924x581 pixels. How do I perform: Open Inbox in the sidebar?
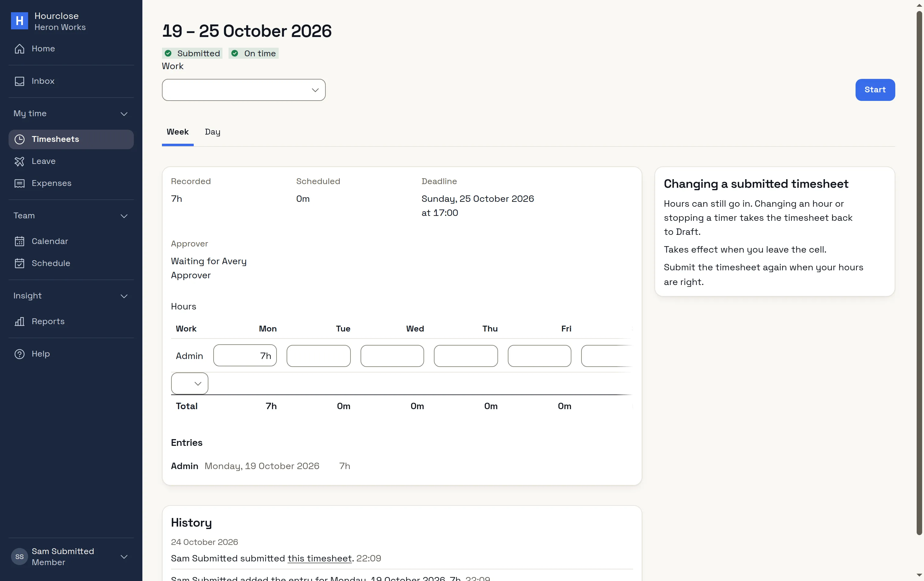pyautogui.click(x=71, y=81)
